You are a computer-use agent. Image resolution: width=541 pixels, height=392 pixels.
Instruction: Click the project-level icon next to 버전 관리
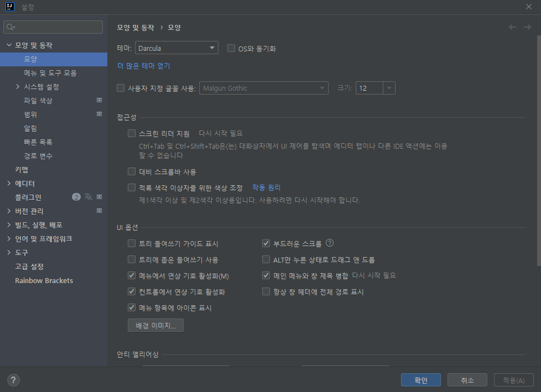100,211
